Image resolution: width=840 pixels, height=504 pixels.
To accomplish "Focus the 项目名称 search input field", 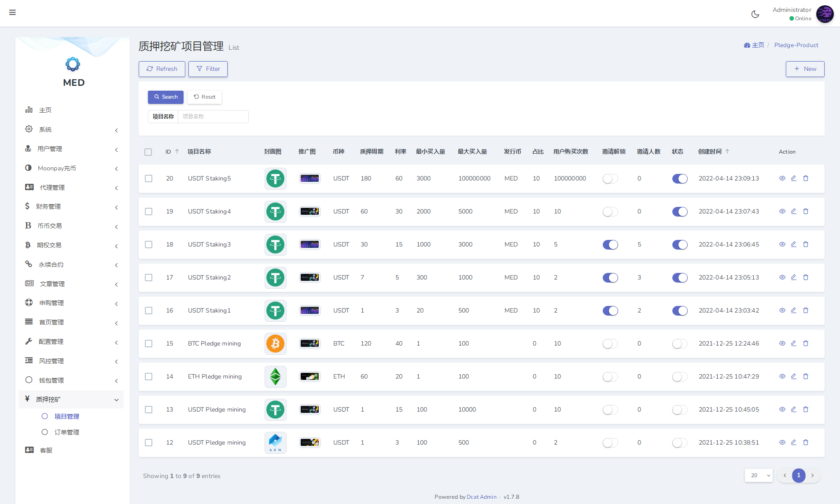I will click(213, 117).
